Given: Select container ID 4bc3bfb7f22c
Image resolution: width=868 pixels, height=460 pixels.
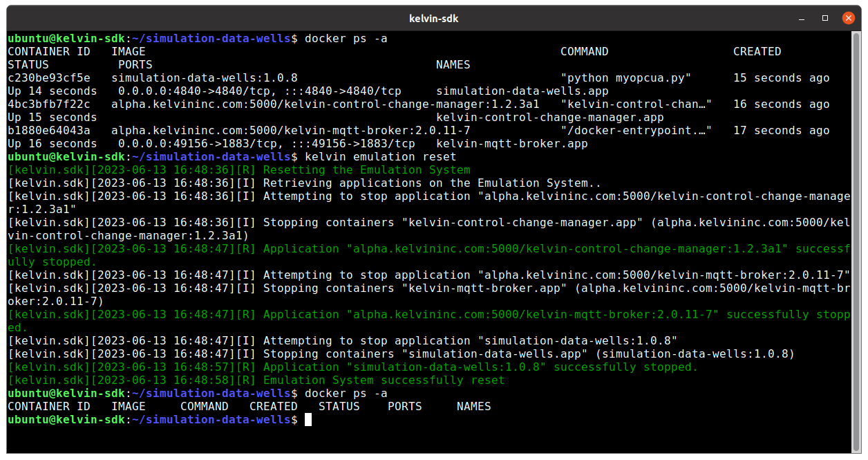Looking at the screenshot, I should (48, 104).
